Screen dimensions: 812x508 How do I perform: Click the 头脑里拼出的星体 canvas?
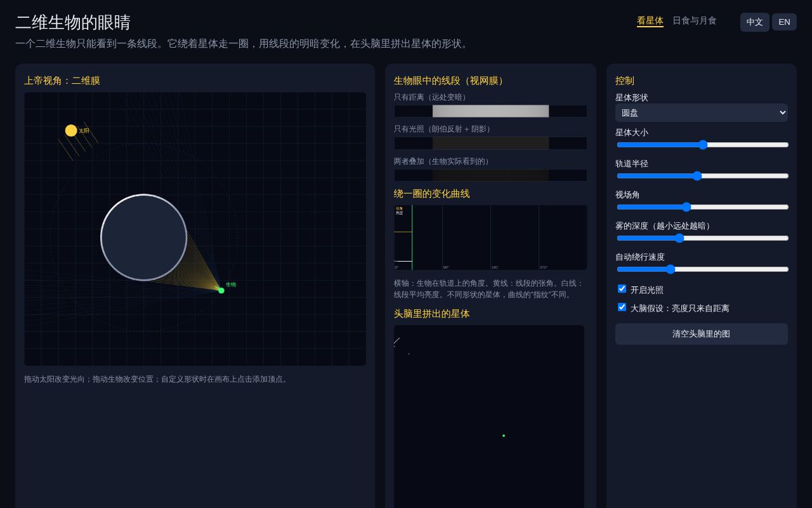pyautogui.click(x=489, y=417)
